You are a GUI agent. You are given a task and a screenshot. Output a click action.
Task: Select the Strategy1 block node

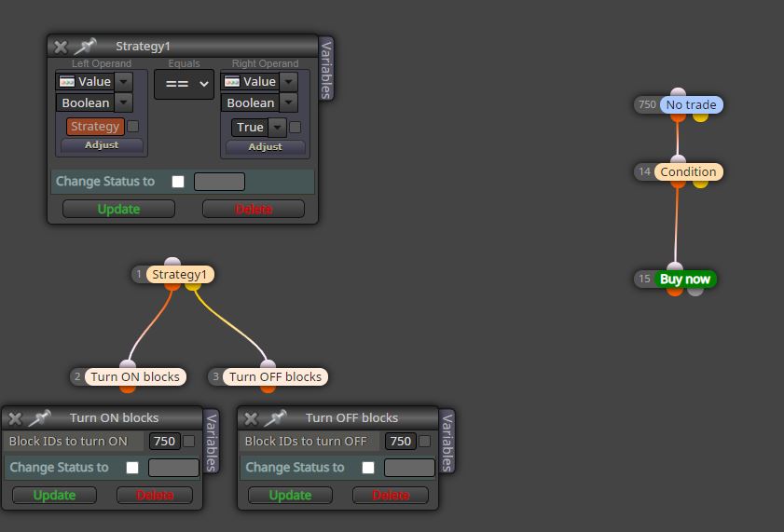click(180, 274)
